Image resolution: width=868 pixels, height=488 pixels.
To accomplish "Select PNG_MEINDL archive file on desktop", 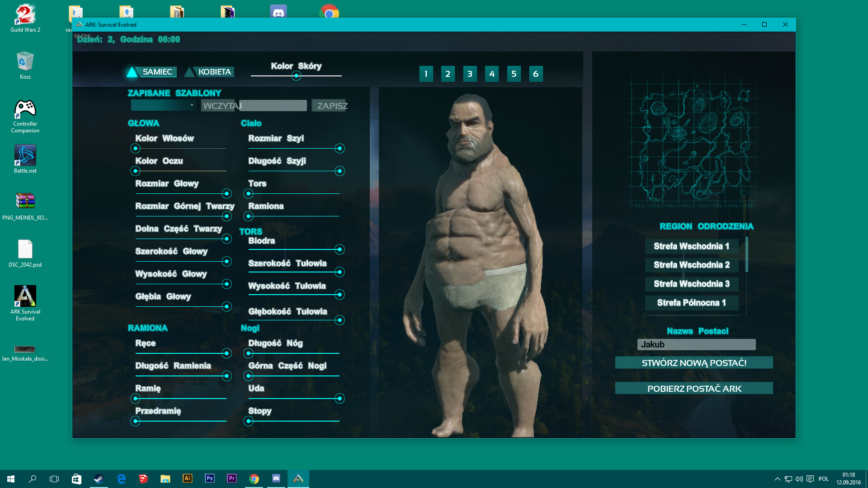I will (x=25, y=206).
